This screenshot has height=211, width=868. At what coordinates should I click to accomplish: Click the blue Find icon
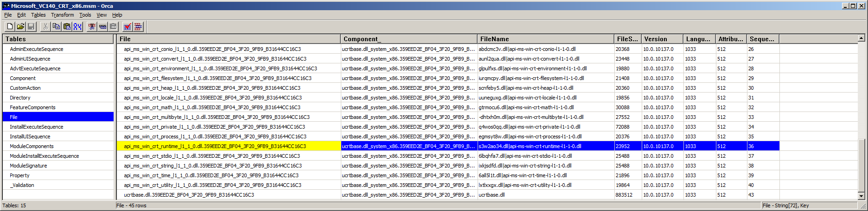point(77,27)
